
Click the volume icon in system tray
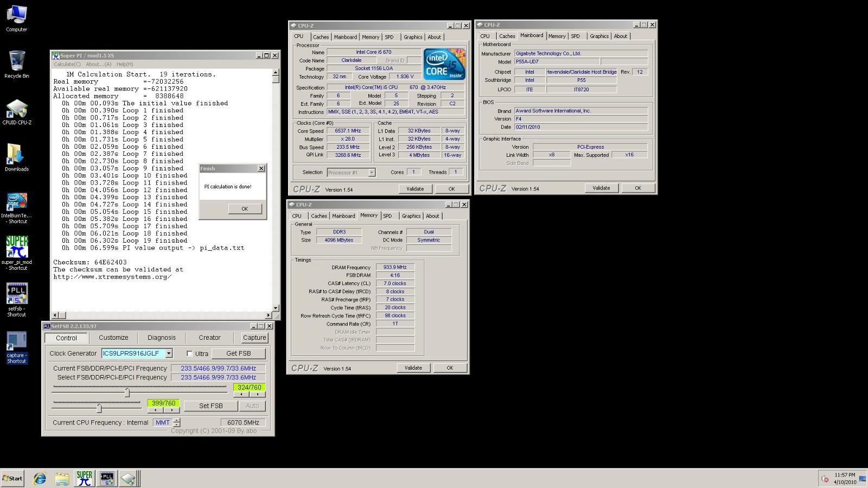click(x=825, y=479)
